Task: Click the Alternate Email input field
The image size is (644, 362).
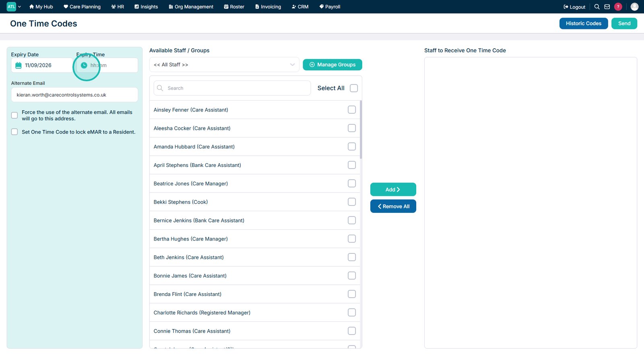Action: pos(74,95)
